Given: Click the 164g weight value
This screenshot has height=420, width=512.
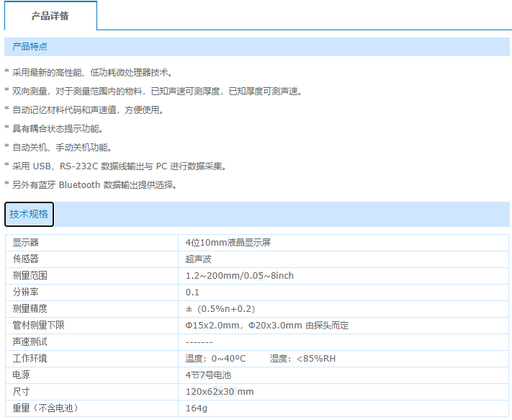Looking at the screenshot, I should (x=196, y=408).
